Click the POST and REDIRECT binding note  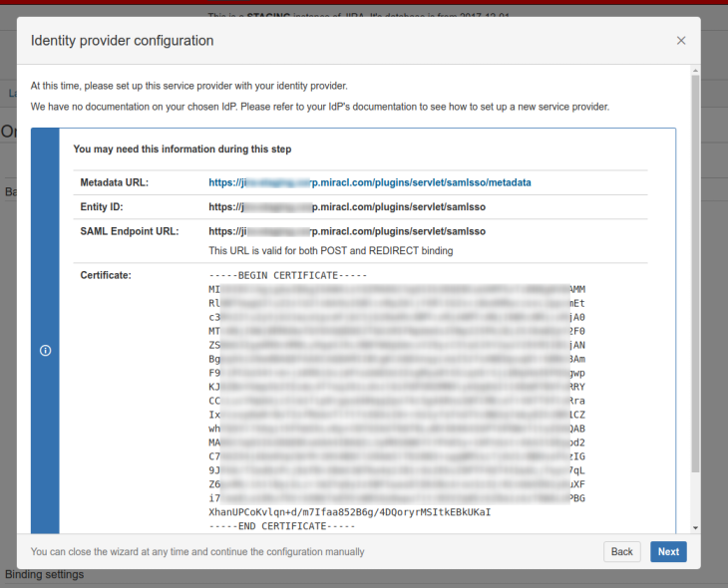tap(330, 251)
